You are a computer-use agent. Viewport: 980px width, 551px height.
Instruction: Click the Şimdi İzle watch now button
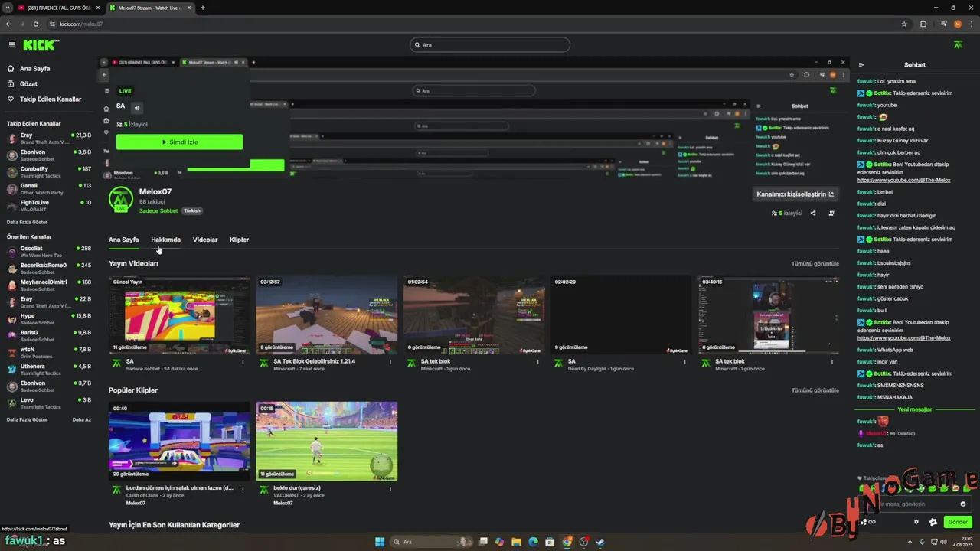click(179, 142)
